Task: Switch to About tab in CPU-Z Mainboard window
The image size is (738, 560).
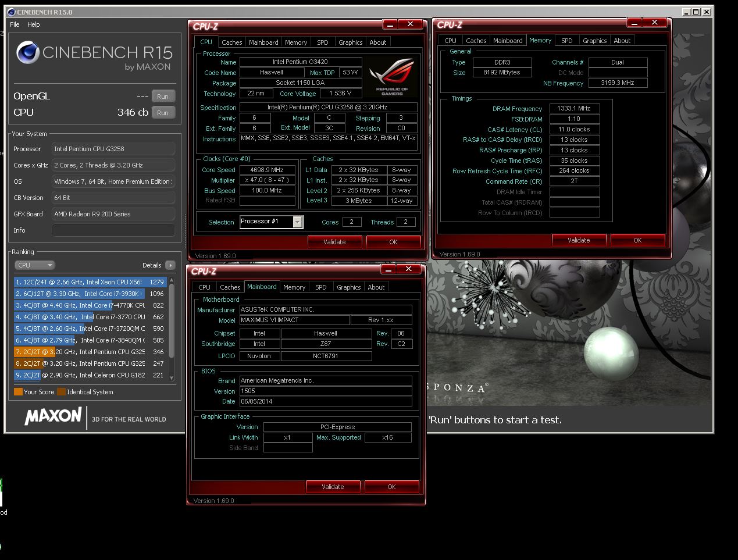Action: tap(376, 287)
